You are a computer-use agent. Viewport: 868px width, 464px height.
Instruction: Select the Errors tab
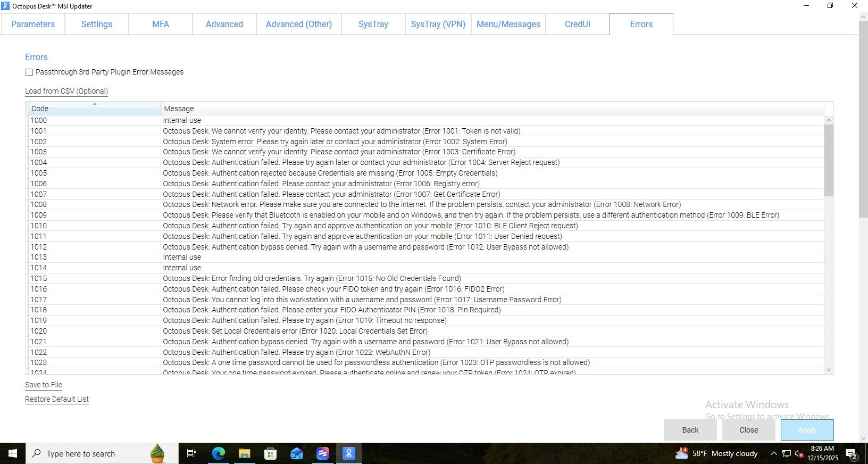coord(641,24)
